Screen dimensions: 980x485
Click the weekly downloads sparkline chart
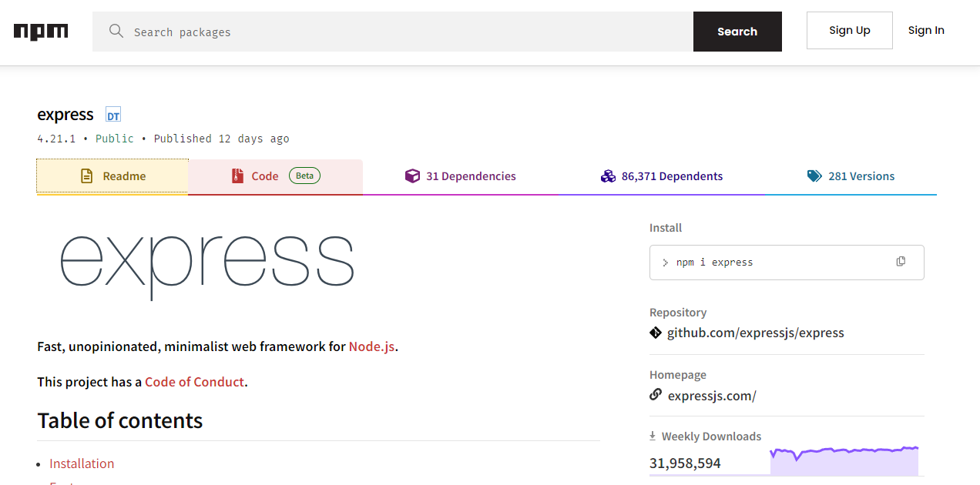(844, 460)
